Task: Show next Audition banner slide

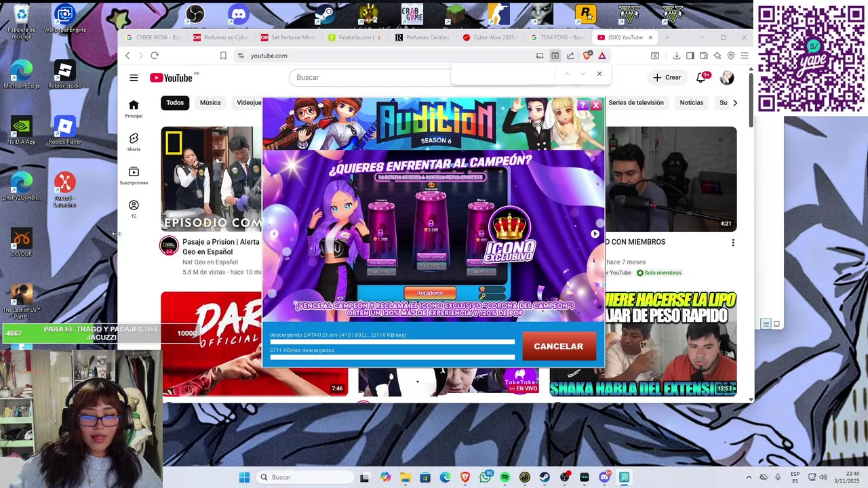Action: [595, 234]
